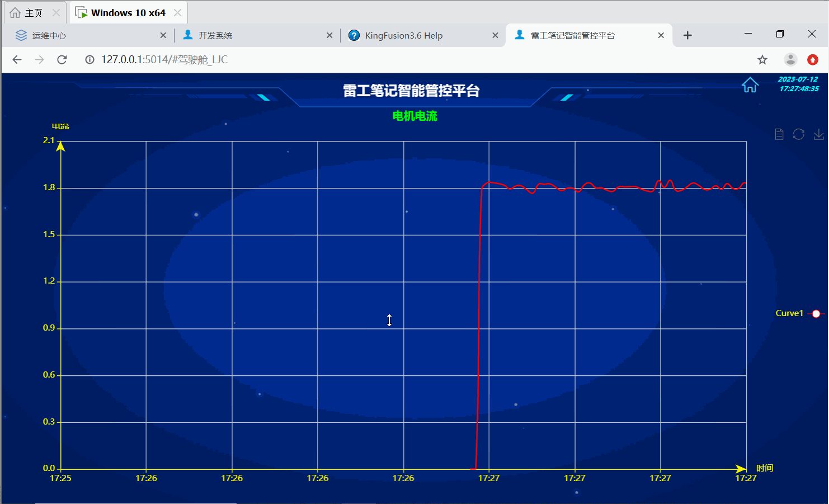
Task: Open the browser profile avatar icon
Action: (x=790, y=59)
